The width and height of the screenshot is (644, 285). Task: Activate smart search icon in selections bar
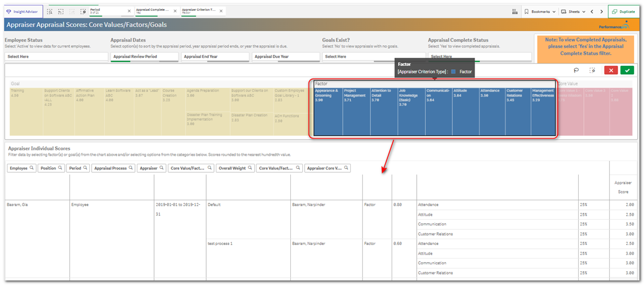(50, 11)
